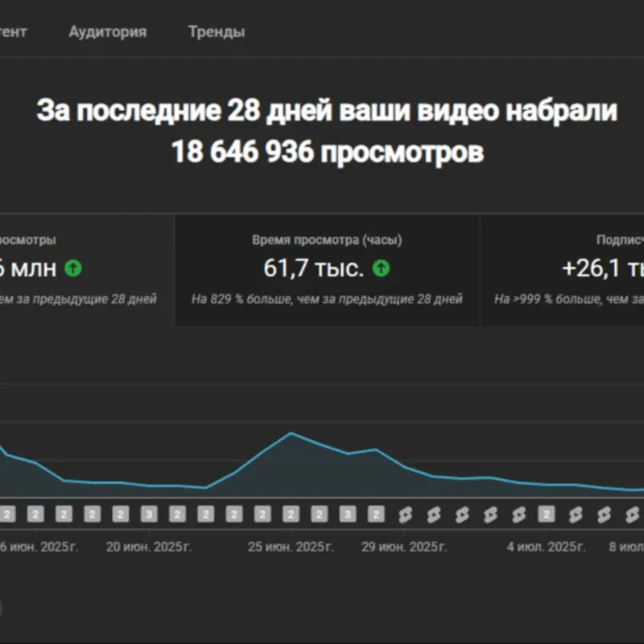Click the chart peak above 25 июн.
Viewport: 644px width, 644px height.
click(291, 433)
